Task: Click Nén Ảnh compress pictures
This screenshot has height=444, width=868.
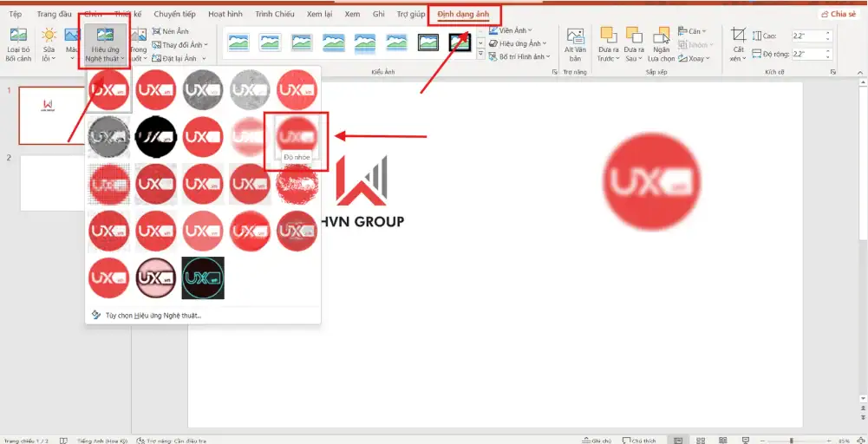Action: click(171, 31)
